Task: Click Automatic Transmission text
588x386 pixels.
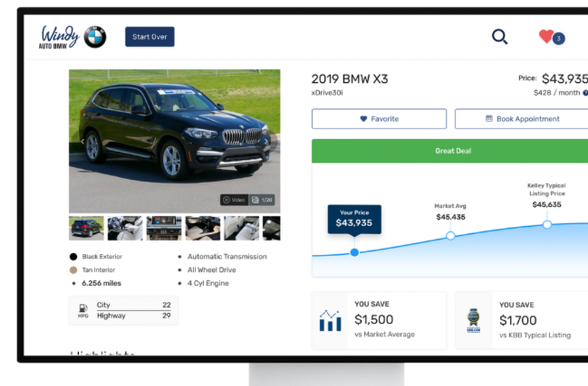Action: pos(227,257)
